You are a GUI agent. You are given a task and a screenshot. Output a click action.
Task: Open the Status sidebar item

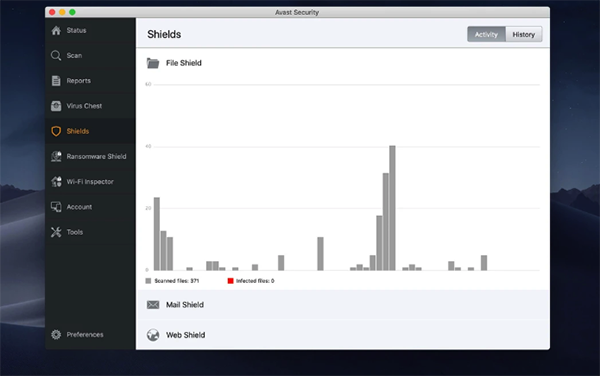pyautogui.click(x=90, y=30)
